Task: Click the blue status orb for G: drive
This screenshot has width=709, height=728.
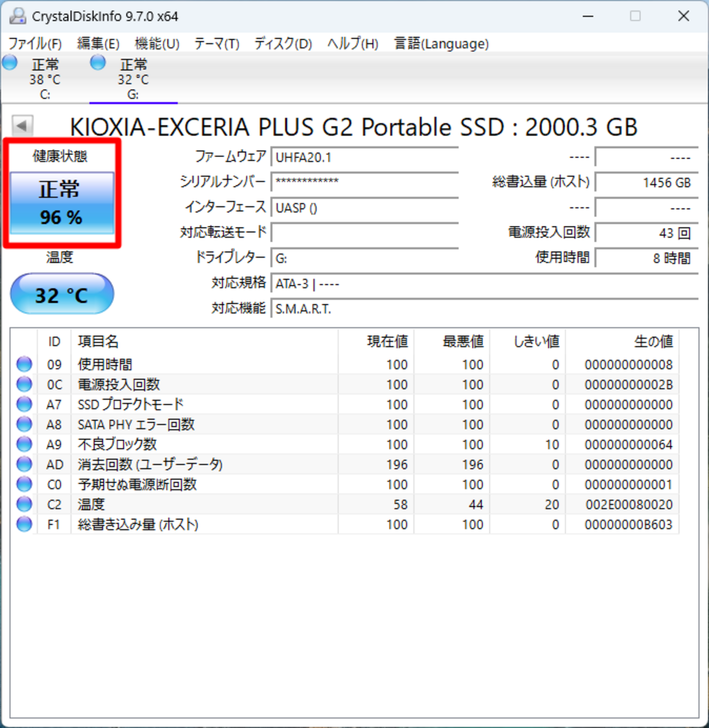Action: coord(98,63)
